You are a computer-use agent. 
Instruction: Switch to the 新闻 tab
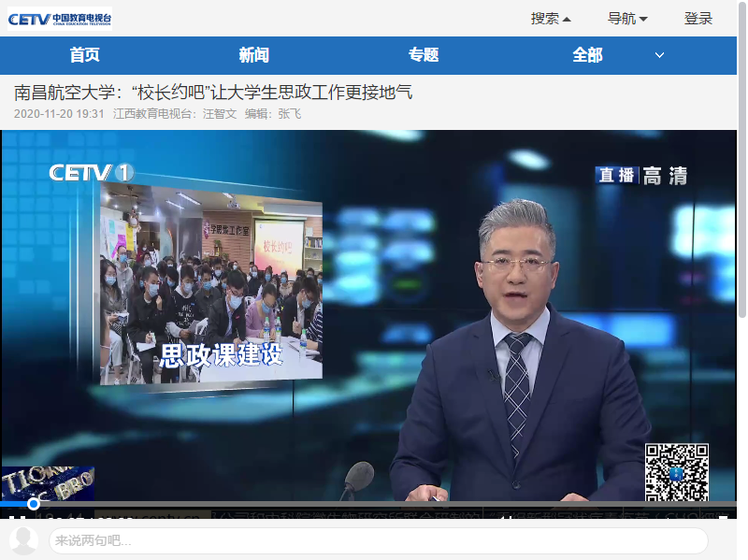pyautogui.click(x=253, y=55)
